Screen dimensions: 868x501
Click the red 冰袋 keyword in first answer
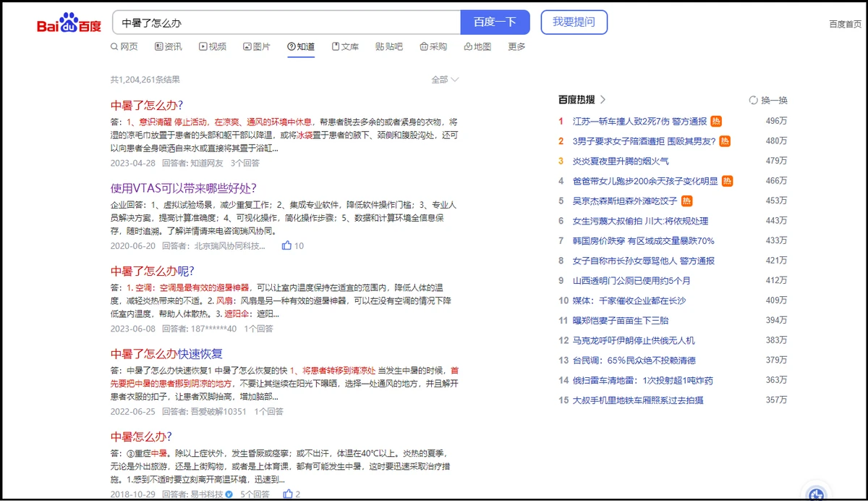[x=305, y=135]
